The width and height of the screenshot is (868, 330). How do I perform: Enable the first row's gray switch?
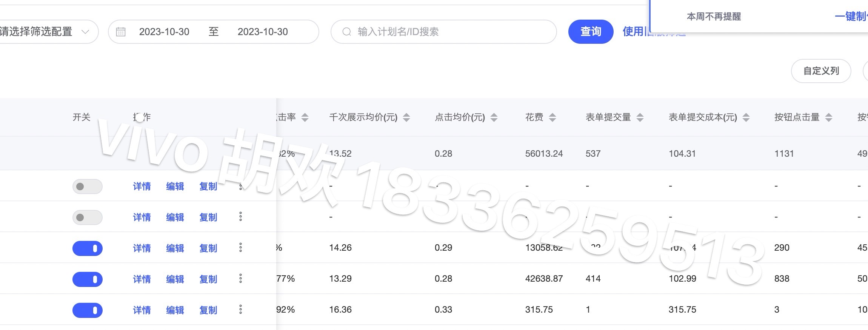(88, 187)
